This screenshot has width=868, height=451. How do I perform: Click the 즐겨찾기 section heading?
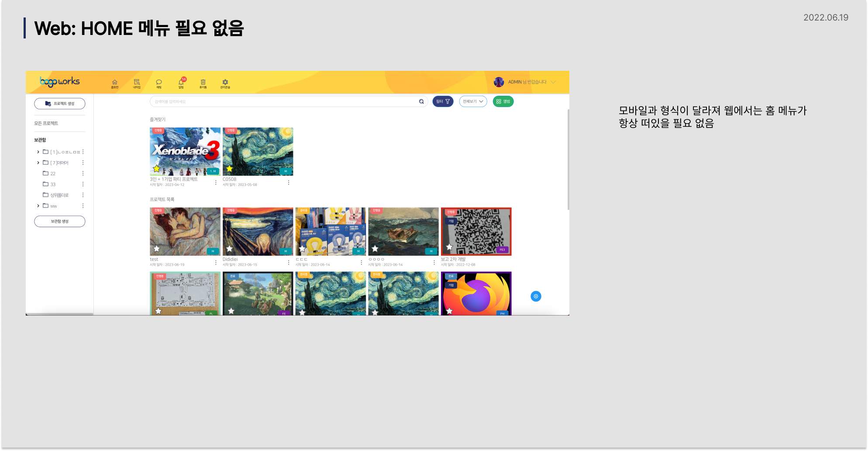point(158,119)
